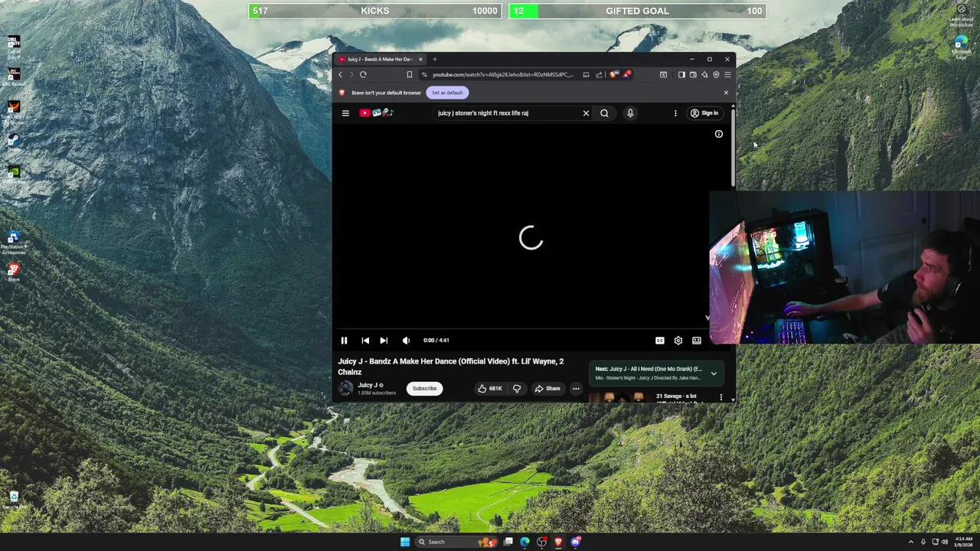Open more actions below video
This screenshot has height=551, width=980.
(576, 388)
